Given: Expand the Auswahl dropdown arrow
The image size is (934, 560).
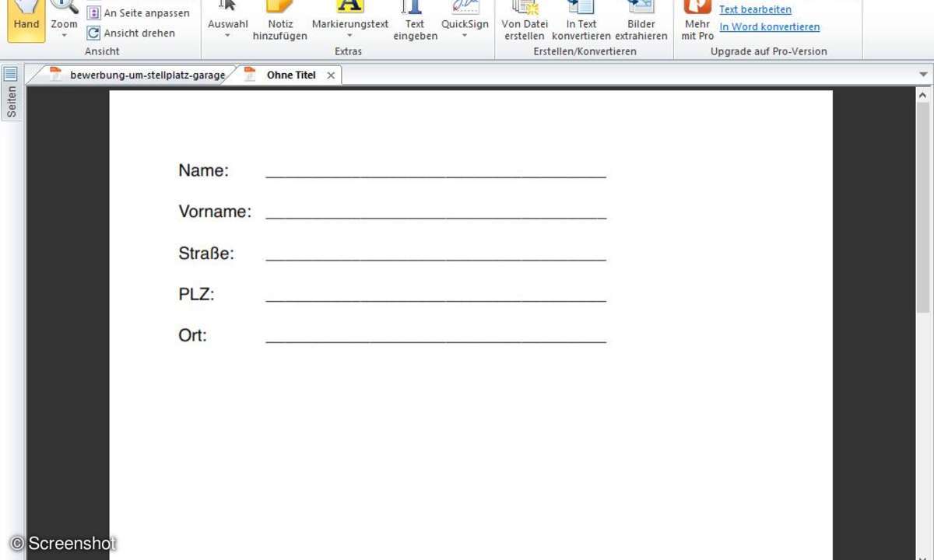Looking at the screenshot, I should [x=227, y=36].
